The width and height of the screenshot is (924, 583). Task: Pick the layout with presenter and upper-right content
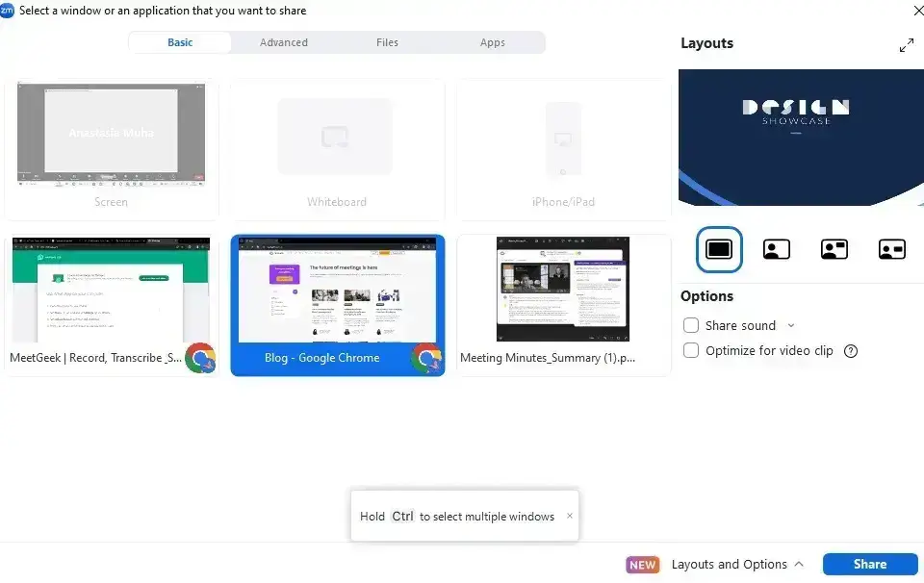click(x=834, y=249)
